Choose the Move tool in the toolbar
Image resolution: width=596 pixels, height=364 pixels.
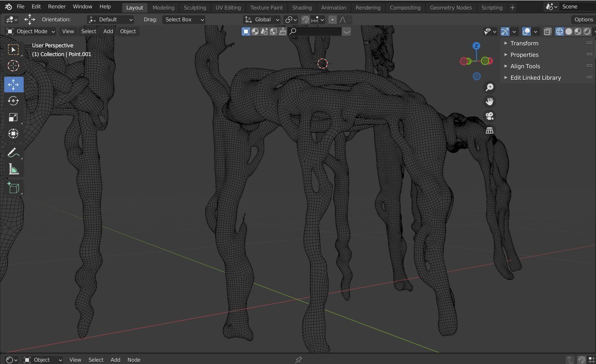pyautogui.click(x=13, y=84)
